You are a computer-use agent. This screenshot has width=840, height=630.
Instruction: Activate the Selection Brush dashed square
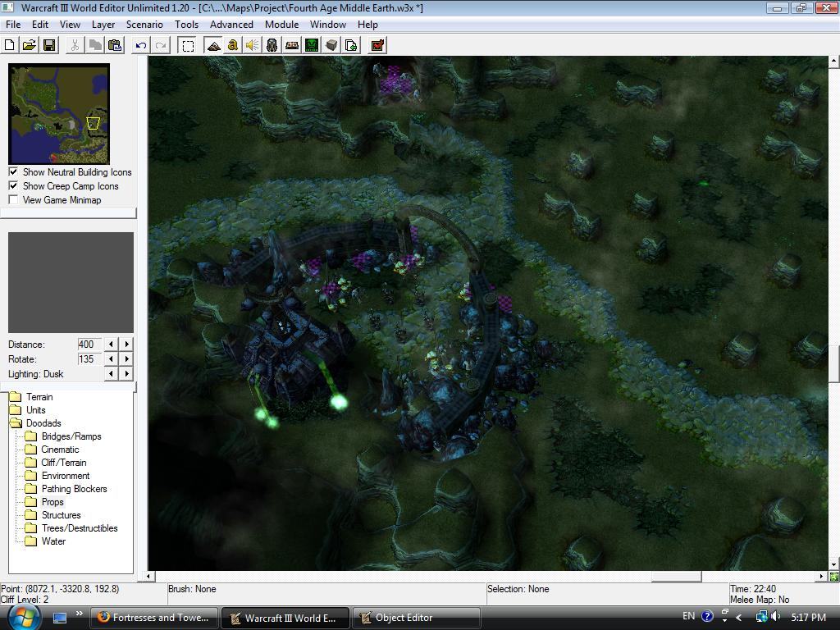coord(188,46)
